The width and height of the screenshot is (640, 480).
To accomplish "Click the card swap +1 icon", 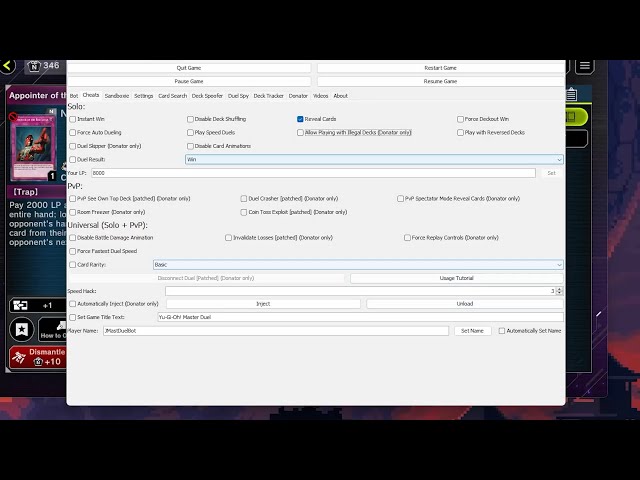I will click(x=20, y=305).
